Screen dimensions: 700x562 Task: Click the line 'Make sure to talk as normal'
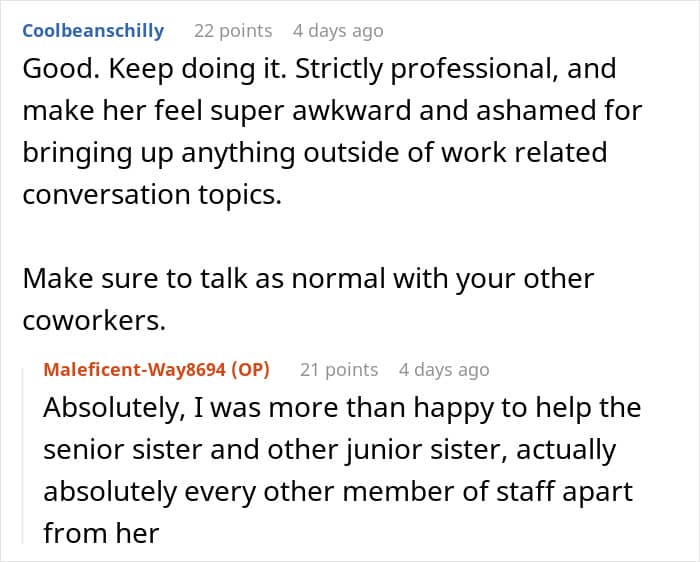point(308,279)
